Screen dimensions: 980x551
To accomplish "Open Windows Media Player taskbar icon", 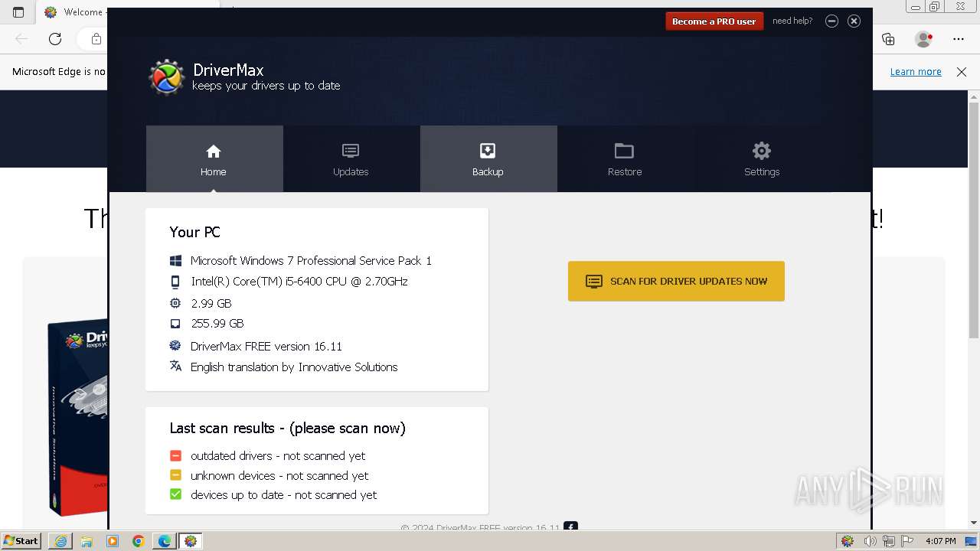I will (113, 541).
